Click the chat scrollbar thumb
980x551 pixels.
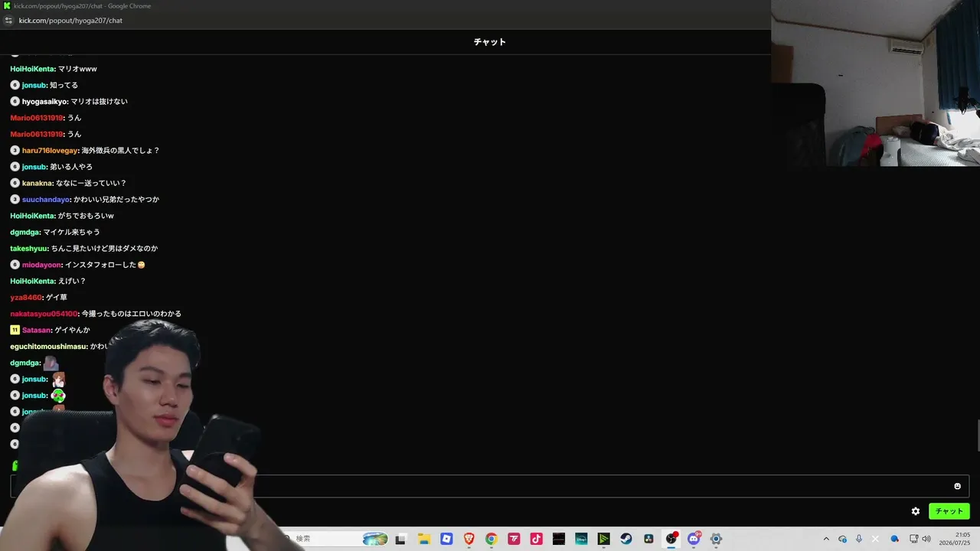click(x=977, y=435)
